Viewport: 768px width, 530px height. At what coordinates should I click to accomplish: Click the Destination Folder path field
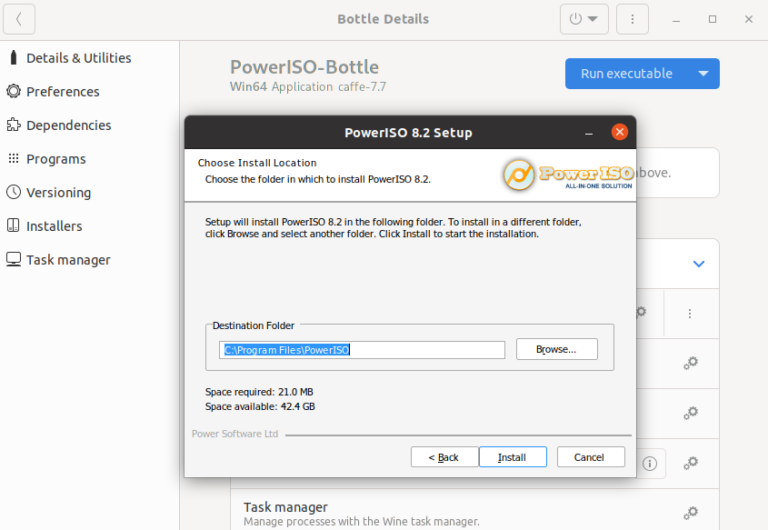coord(362,350)
